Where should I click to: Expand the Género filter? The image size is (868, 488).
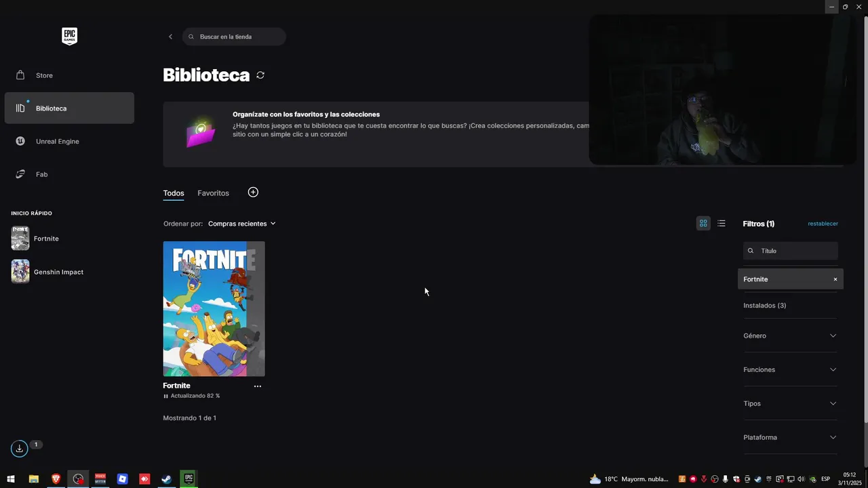pos(790,335)
